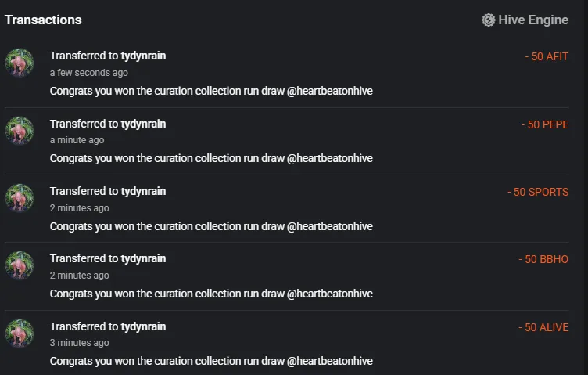Select the - 50 BBHO amount
The height and width of the screenshot is (375, 588).
543,259
